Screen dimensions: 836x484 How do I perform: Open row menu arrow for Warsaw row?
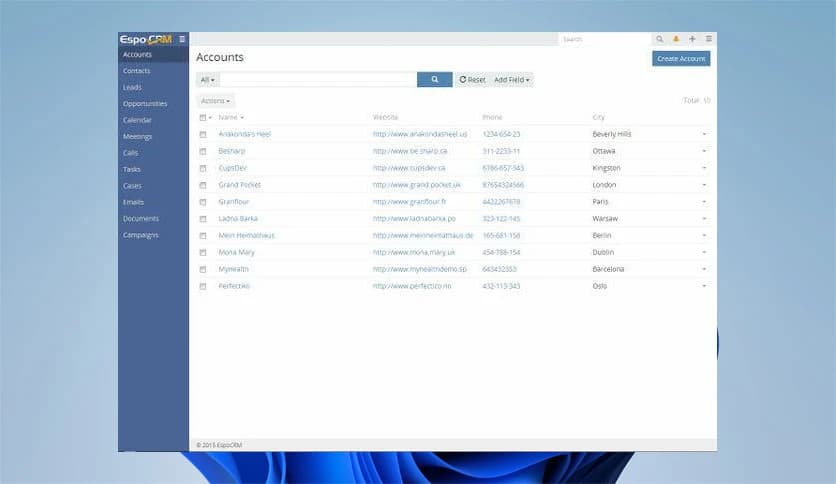click(x=704, y=219)
